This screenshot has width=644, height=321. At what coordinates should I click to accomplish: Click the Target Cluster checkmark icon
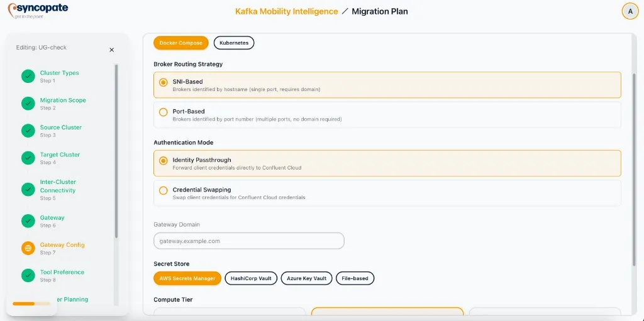click(28, 158)
